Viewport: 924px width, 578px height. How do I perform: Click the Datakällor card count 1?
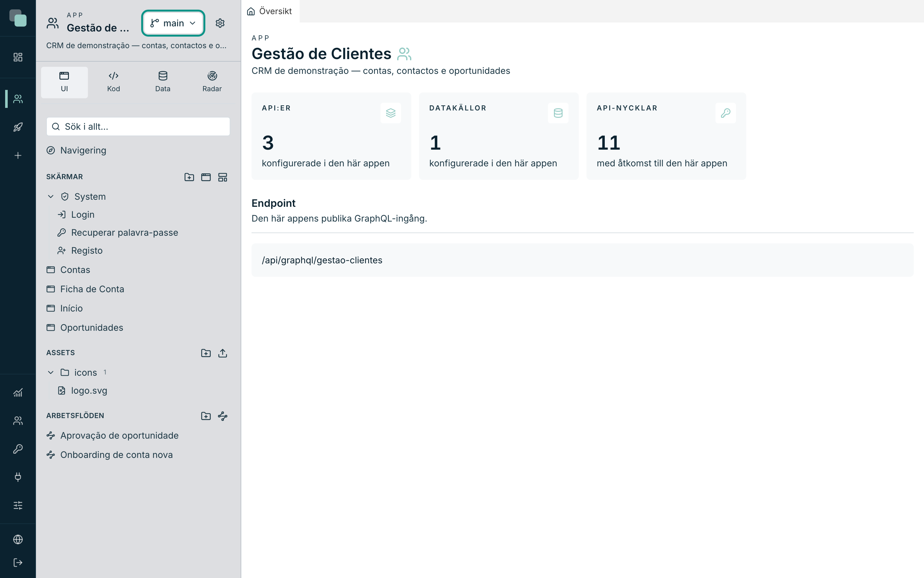coord(435,143)
